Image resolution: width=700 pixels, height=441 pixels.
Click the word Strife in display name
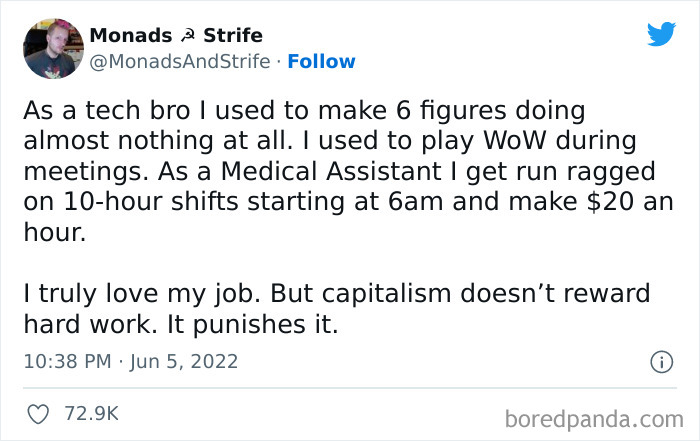pyautogui.click(x=232, y=36)
